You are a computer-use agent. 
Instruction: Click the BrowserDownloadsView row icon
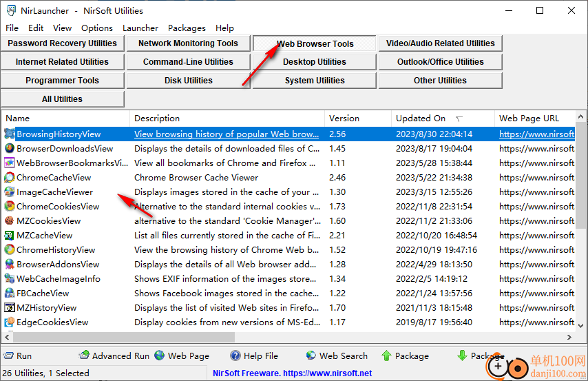[x=10, y=148]
